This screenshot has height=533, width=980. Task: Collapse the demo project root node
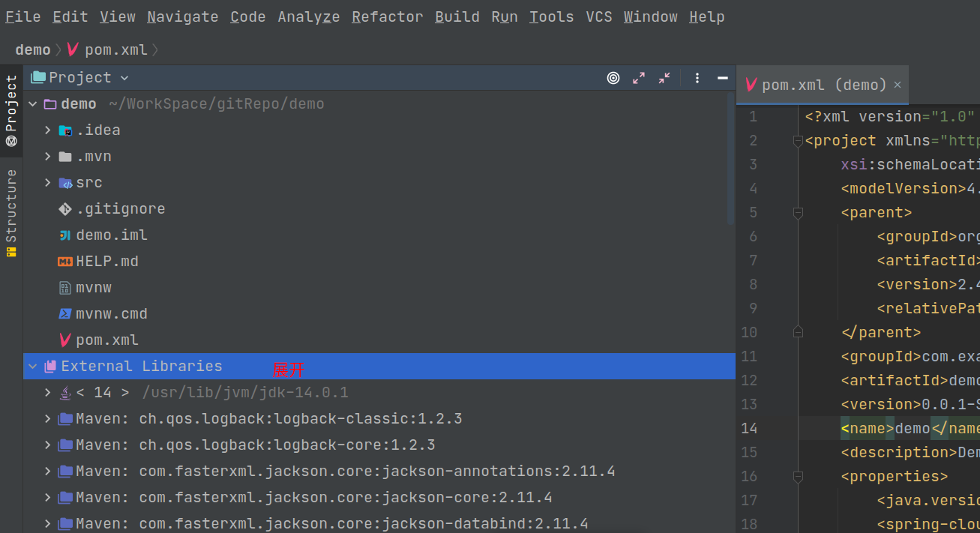pos(32,104)
